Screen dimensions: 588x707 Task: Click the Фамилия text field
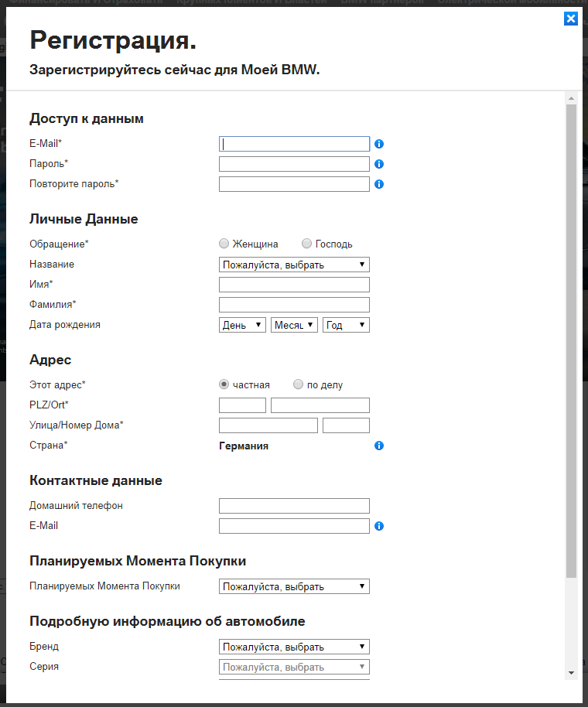tap(294, 305)
